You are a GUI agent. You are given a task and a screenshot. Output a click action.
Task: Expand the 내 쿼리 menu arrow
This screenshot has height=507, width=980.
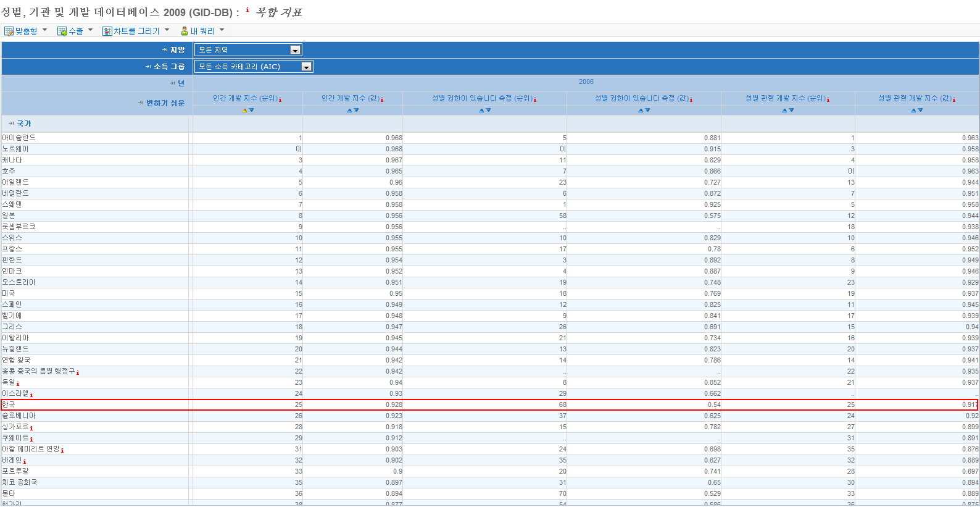pyautogui.click(x=222, y=30)
